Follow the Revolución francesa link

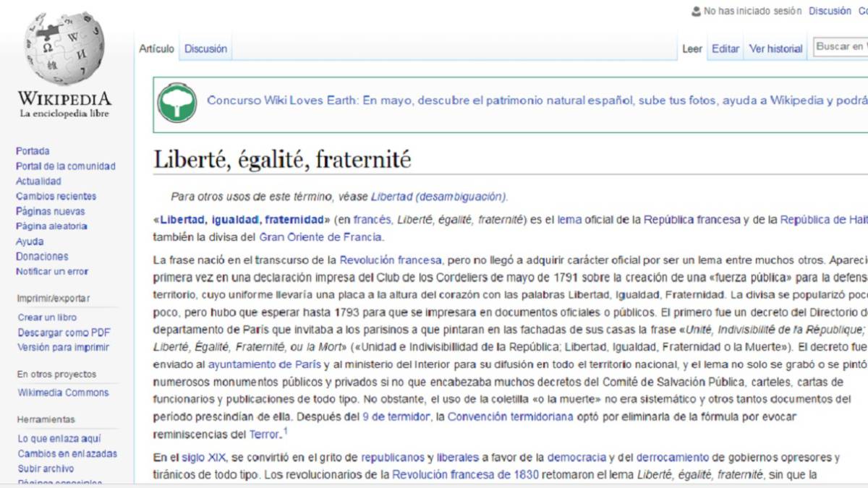(390, 260)
